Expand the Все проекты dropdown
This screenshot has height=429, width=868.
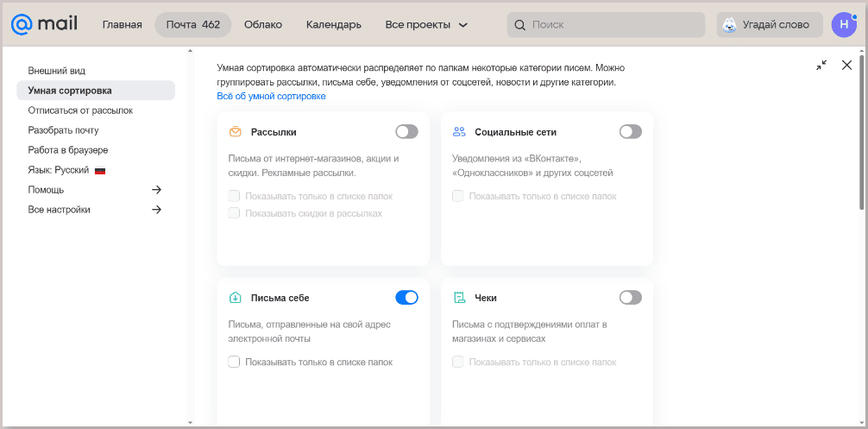pos(427,25)
